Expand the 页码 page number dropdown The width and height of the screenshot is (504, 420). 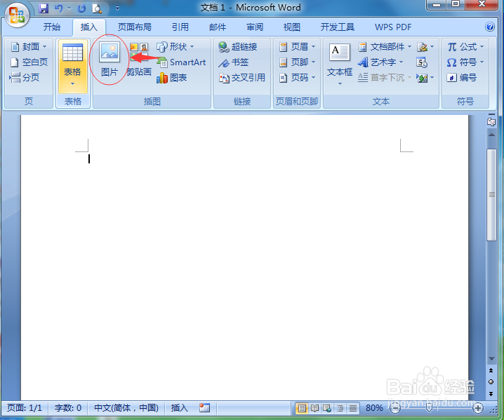click(x=298, y=77)
